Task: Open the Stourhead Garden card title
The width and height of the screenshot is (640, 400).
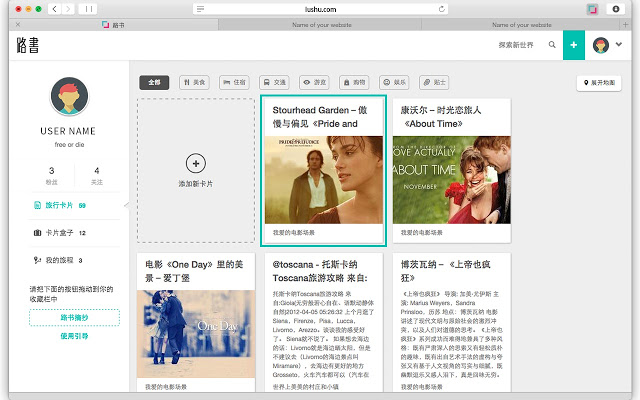Action: click(320, 117)
